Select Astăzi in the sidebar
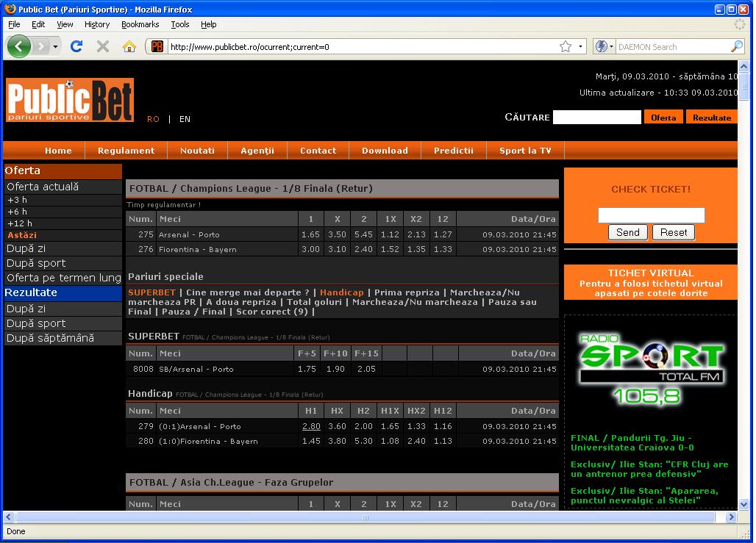The width and height of the screenshot is (756, 543). pos(63,235)
